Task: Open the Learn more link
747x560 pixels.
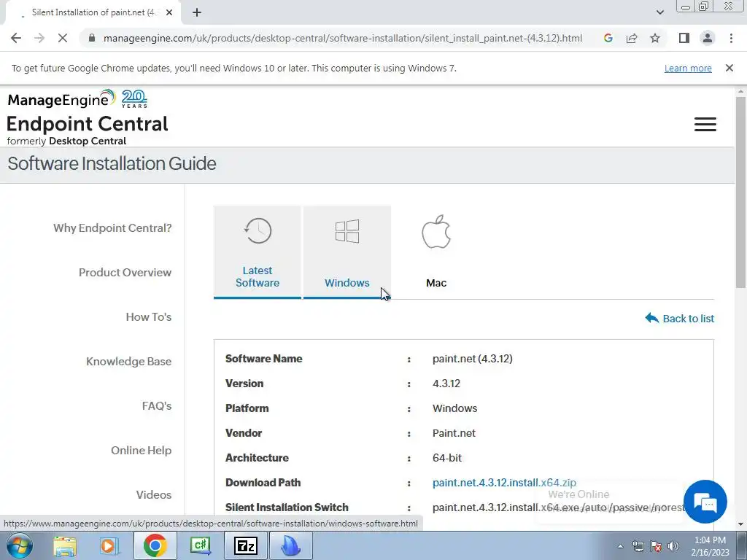Action: coord(688,68)
